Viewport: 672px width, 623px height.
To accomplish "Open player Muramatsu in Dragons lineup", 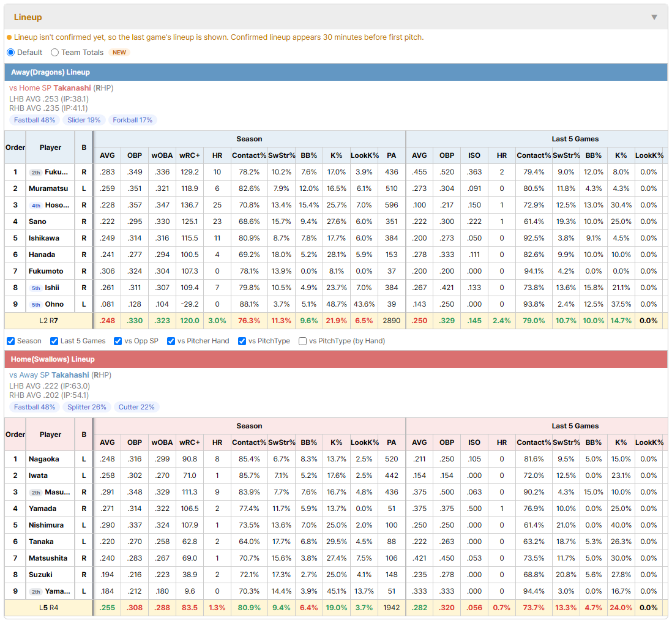I will [48, 188].
